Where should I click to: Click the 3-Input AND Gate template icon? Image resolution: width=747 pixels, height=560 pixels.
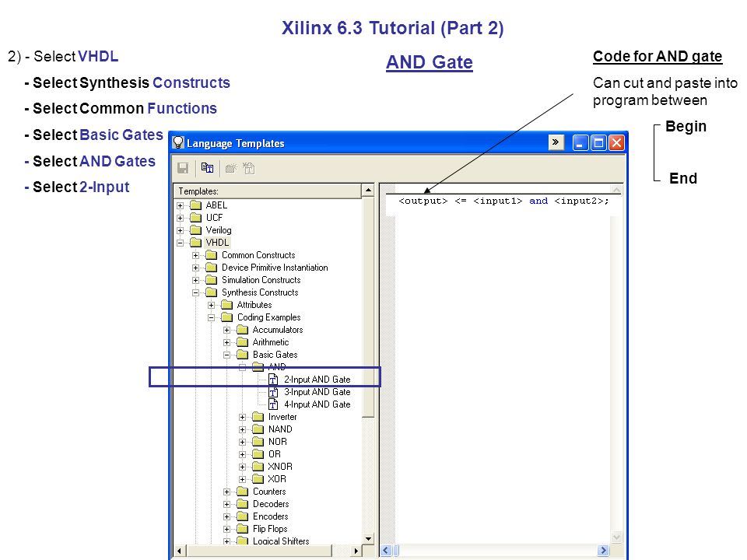pos(273,392)
